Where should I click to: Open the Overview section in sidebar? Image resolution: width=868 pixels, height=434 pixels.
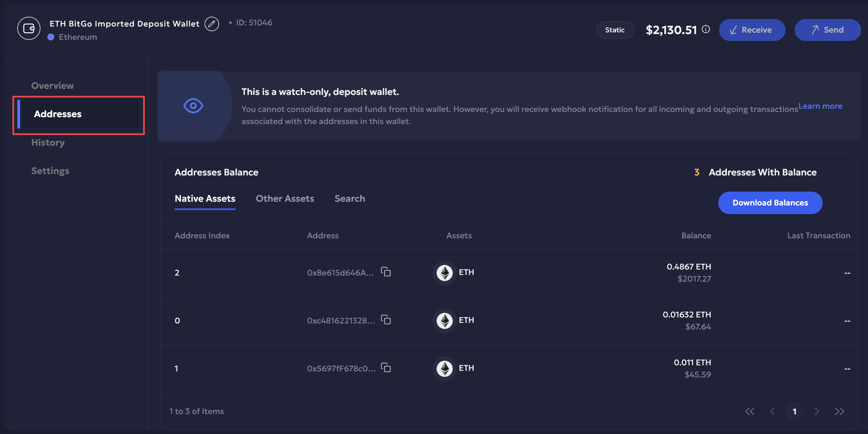pos(52,86)
